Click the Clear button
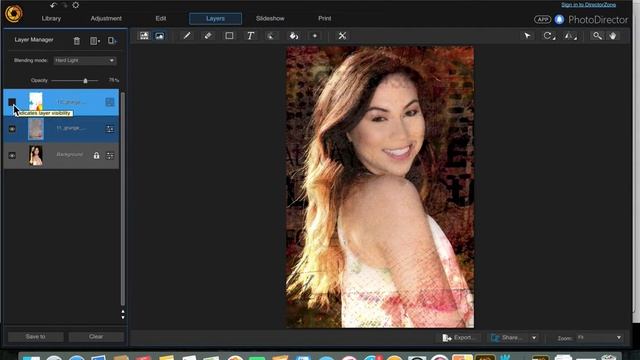The height and width of the screenshot is (360, 640). (x=96, y=337)
